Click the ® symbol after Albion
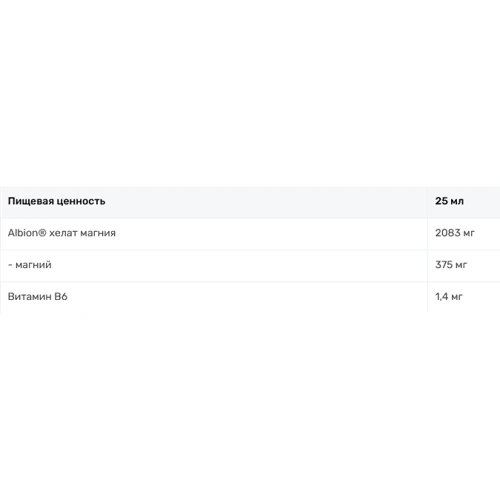Viewport: 500px width, 500px height. 42,233
